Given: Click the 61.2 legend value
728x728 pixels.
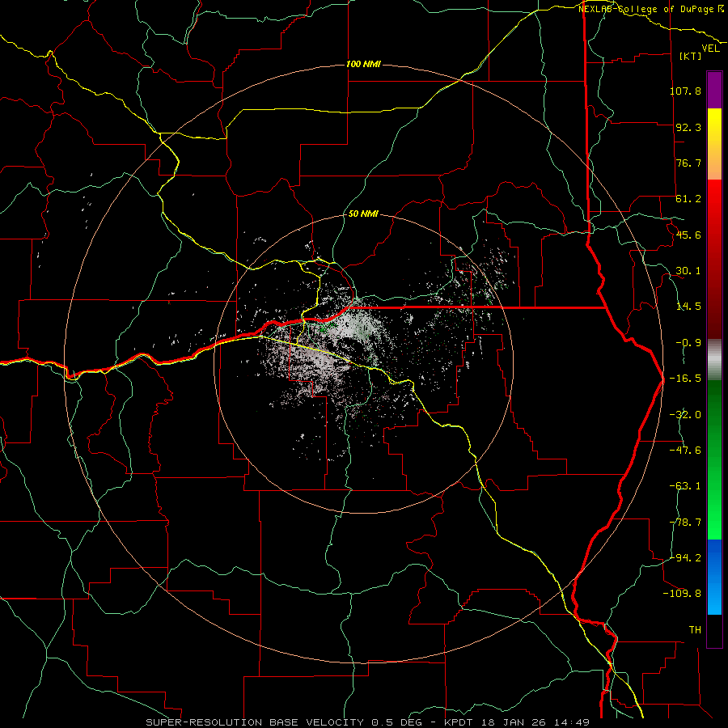Looking at the screenshot, I should (x=688, y=199).
